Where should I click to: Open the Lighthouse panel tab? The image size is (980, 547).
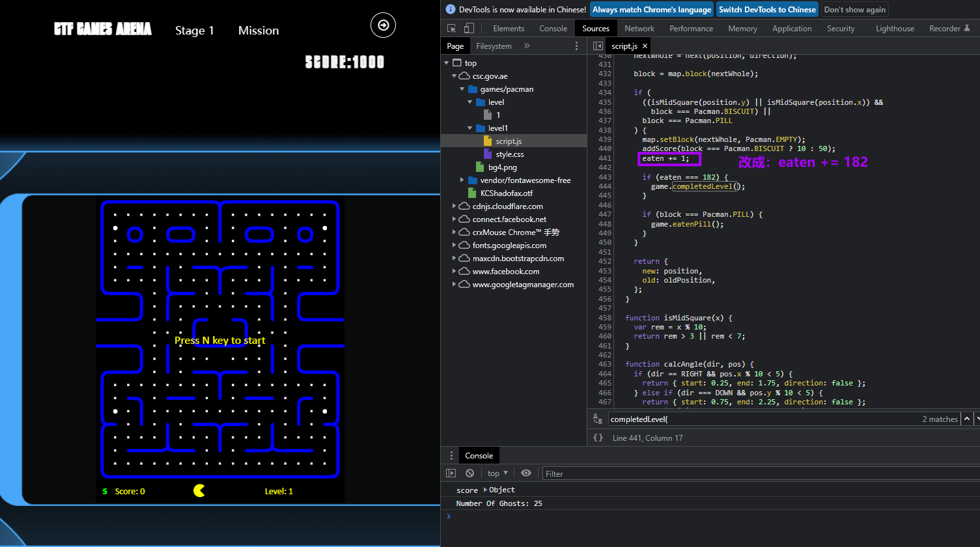point(895,29)
